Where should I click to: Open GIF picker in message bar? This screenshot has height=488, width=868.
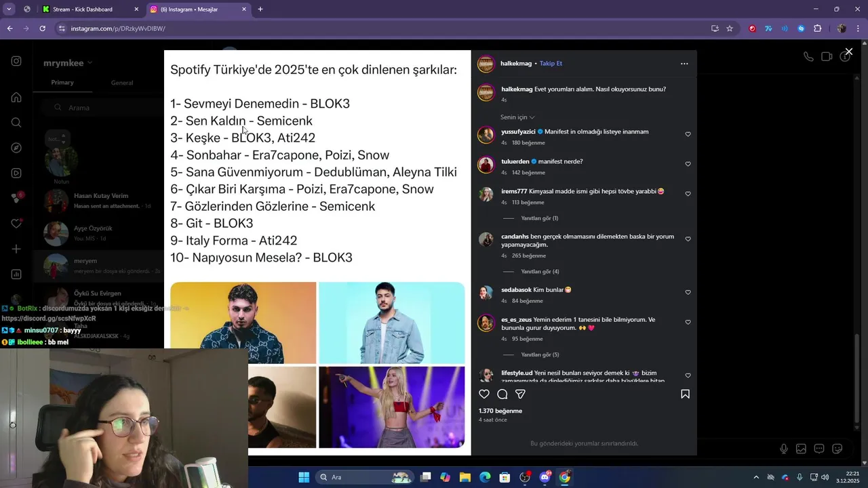[819, 449]
